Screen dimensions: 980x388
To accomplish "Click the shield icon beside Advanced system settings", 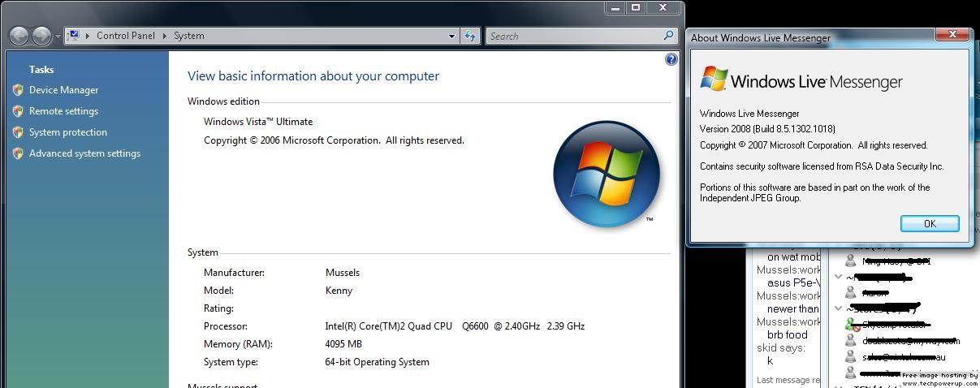I will pos(18,153).
